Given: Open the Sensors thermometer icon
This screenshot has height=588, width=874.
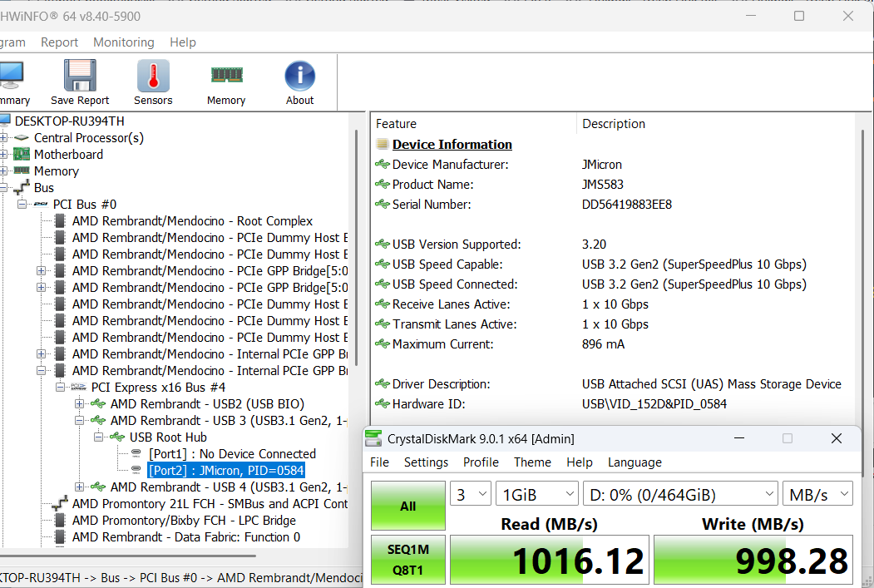Looking at the screenshot, I should click(153, 77).
